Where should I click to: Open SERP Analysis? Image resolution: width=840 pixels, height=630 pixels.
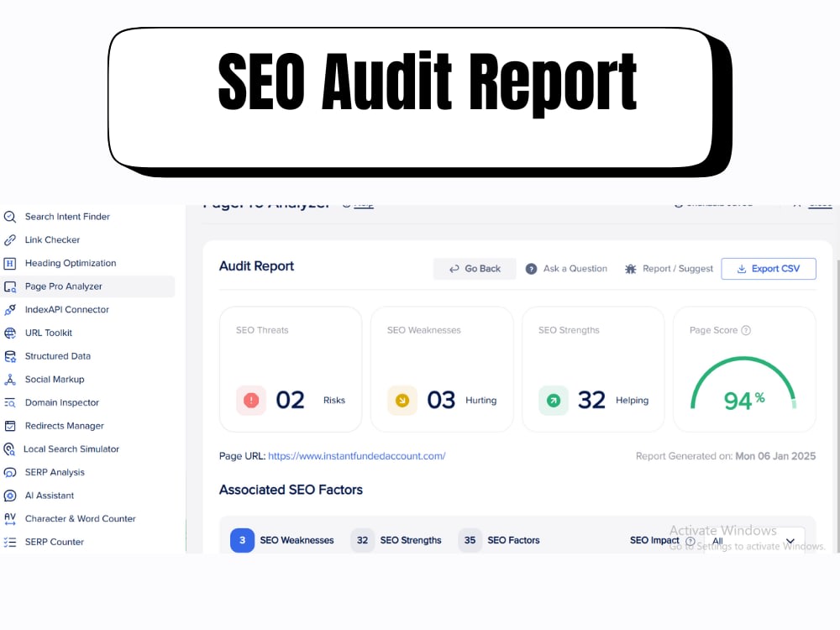(x=55, y=472)
